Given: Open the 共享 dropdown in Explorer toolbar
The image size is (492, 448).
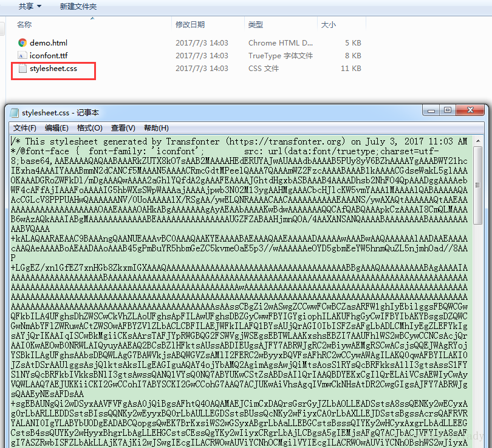Looking at the screenshot, I should pos(30,6).
